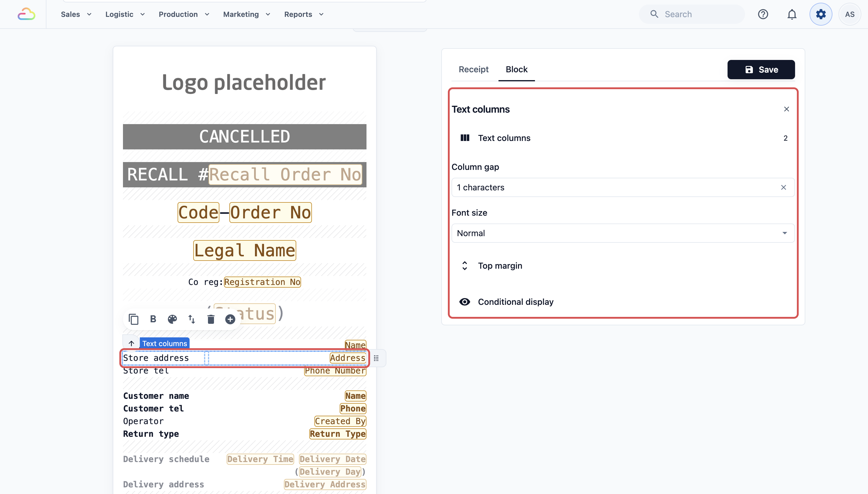This screenshot has width=868, height=494.
Task: Select the Delivery Time variable tag
Action: pyautogui.click(x=260, y=459)
